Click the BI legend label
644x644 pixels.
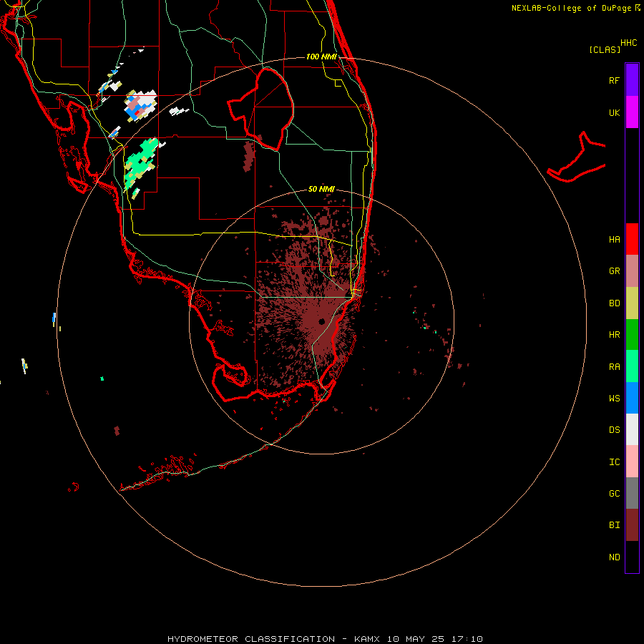point(614,525)
